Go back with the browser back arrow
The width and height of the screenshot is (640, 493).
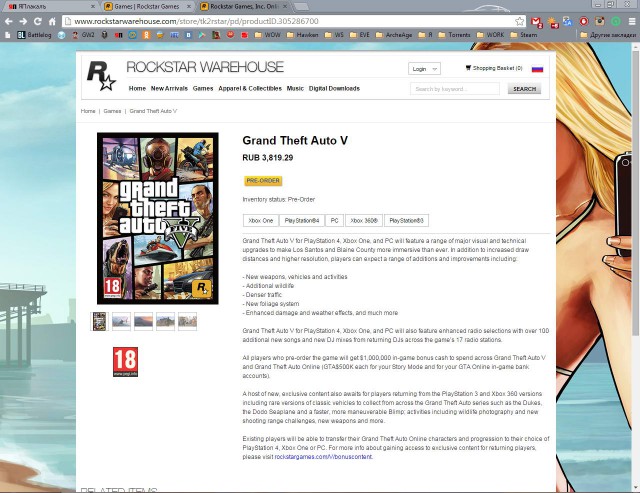pyautogui.click(x=9, y=21)
